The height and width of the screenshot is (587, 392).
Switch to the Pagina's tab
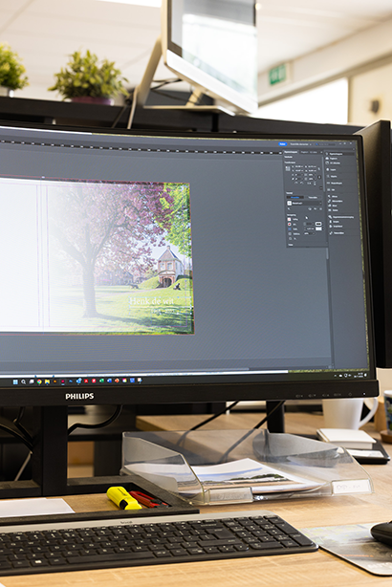[x=304, y=152]
